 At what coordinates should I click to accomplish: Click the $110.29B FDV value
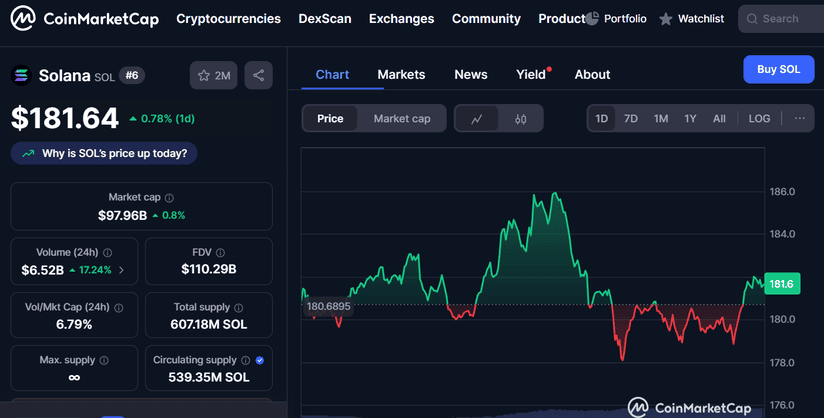point(209,269)
